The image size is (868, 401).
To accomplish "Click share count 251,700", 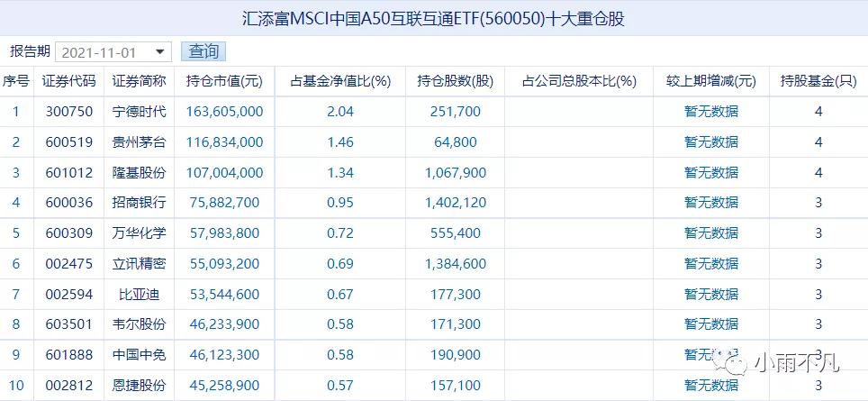I will (x=455, y=112).
